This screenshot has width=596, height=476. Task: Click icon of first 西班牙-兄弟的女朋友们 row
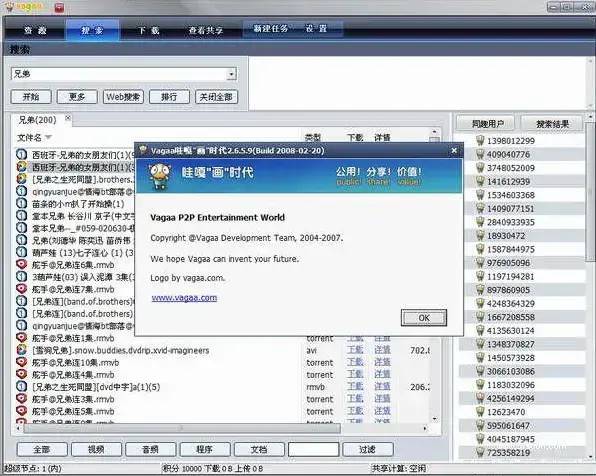21,154
